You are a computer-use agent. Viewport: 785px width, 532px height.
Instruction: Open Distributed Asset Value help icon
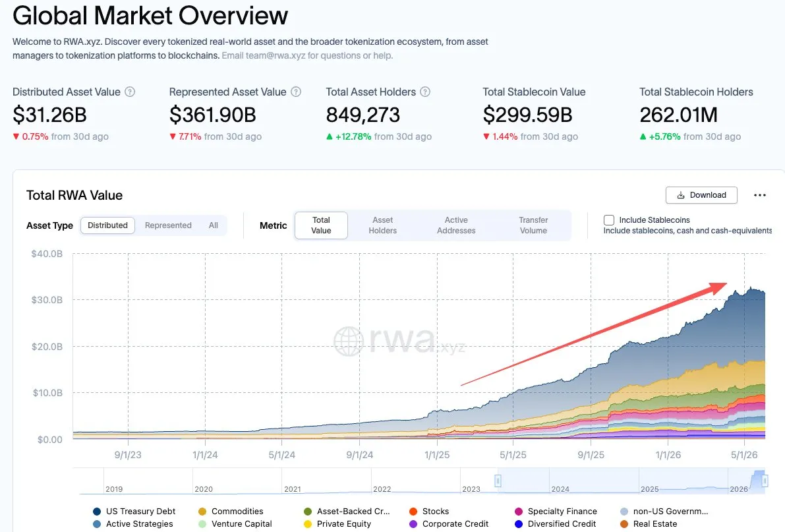pyautogui.click(x=130, y=92)
